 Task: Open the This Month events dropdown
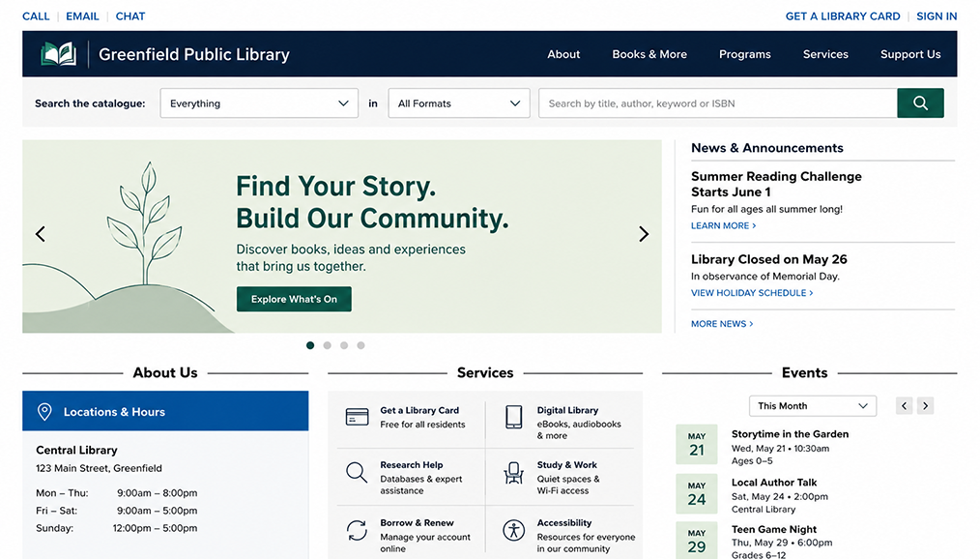click(813, 406)
